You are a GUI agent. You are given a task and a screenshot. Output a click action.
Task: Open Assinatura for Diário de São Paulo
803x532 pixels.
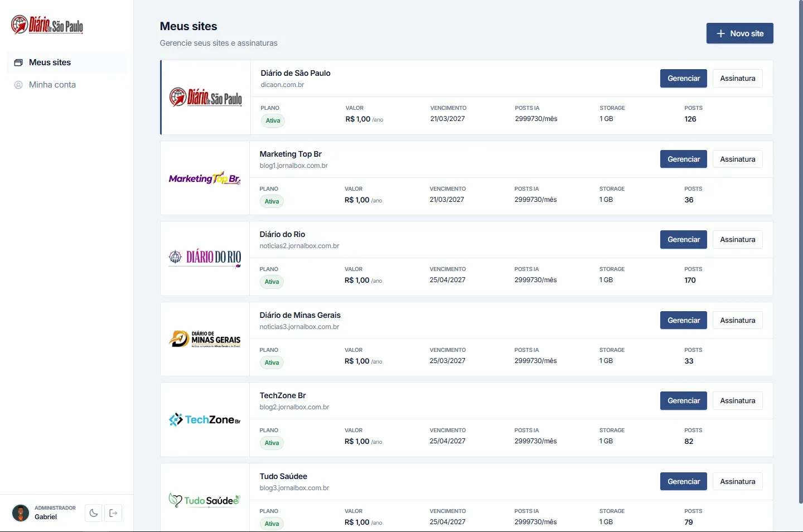(x=738, y=79)
